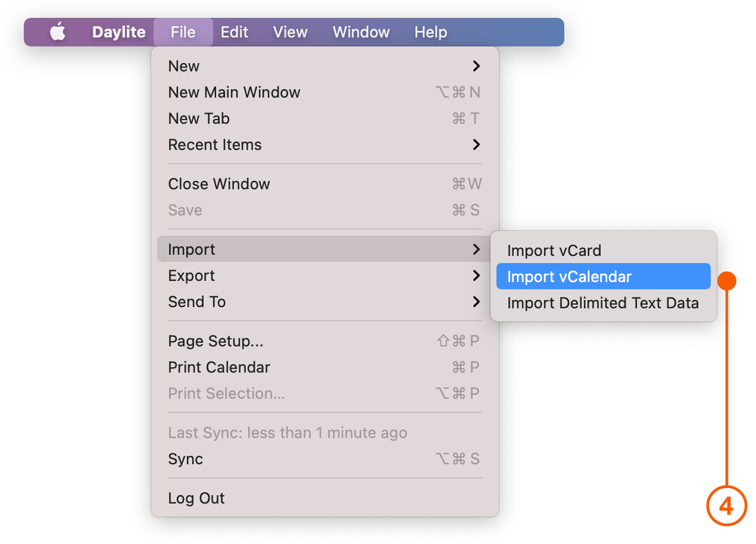The image size is (756, 544).
Task: Open the Edit menu
Action: tap(234, 32)
